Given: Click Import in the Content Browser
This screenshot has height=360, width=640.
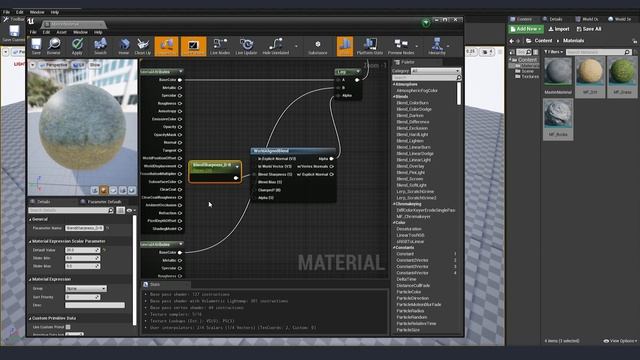Looking at the screenshot, I should click(559, 29).
